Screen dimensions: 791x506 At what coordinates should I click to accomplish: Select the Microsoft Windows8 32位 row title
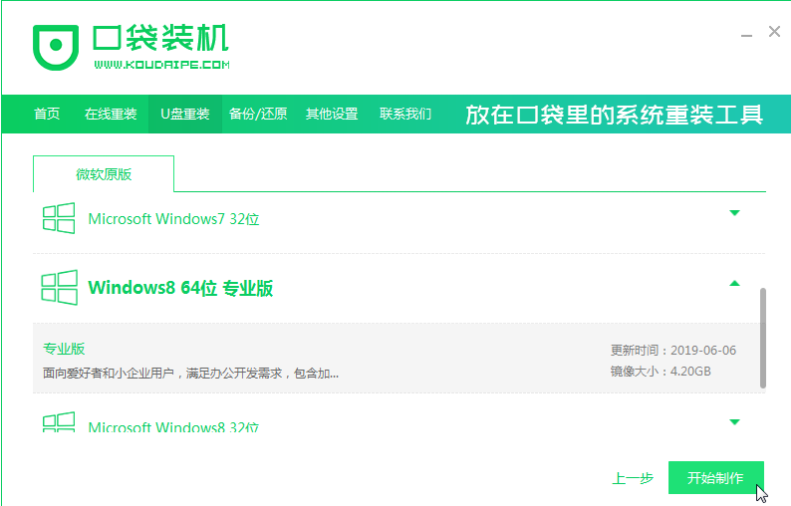tap(174, 426)
